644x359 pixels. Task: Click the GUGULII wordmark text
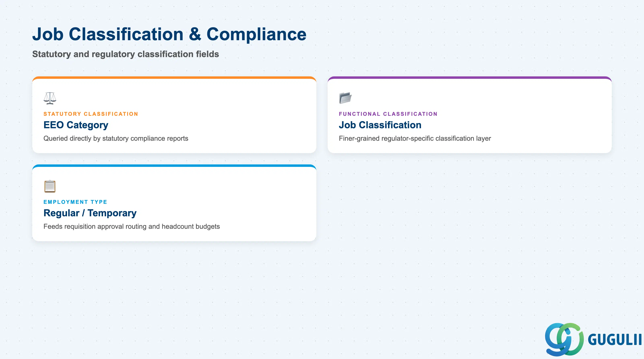(615, 340)
